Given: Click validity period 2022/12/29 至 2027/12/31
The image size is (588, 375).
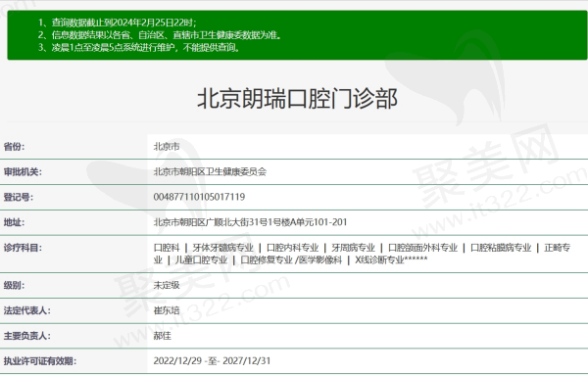Looking at the screenshot, I should (212, 361).
